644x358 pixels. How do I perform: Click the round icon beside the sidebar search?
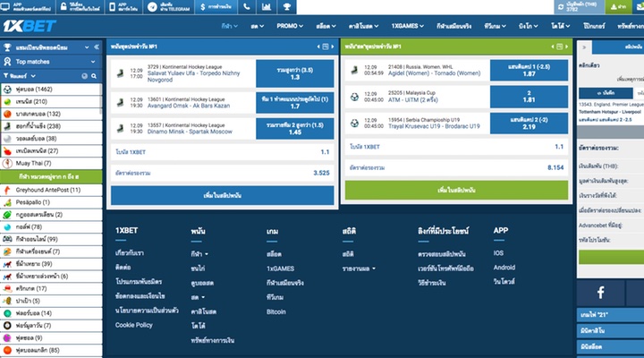coord(85,76)
